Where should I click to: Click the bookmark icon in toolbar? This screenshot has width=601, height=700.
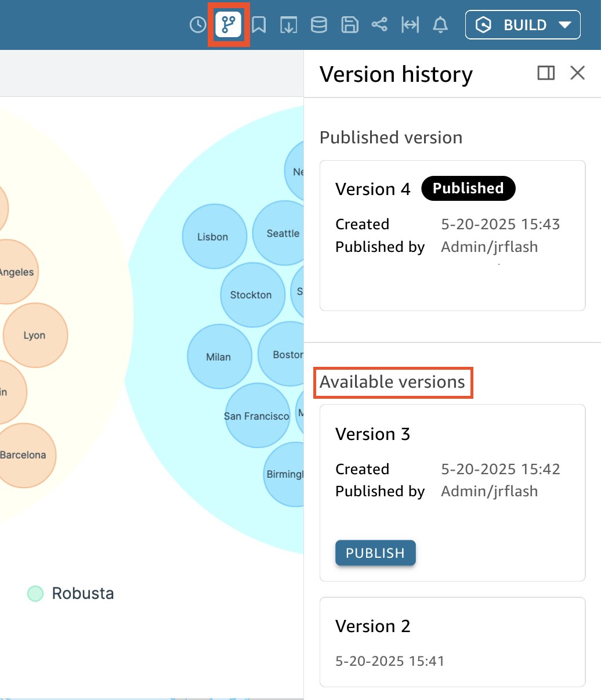pos(259,25)
